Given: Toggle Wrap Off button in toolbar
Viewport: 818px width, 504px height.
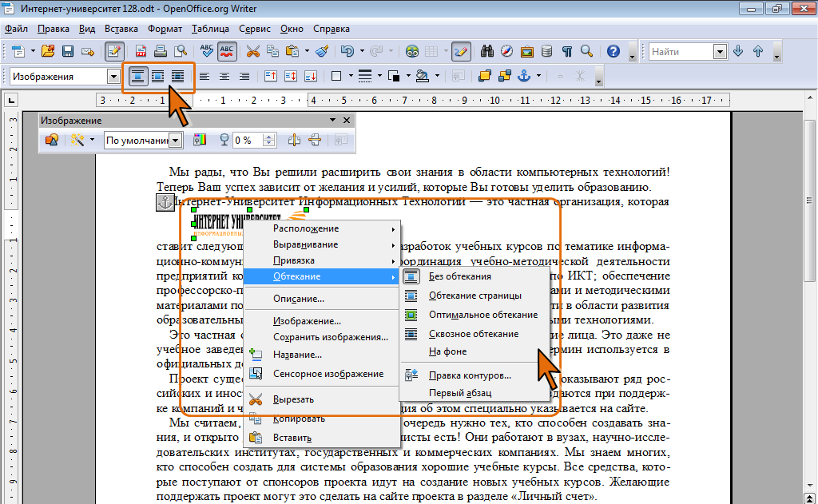Looking at the screenshot, I should pyautogui.click(x=137, y=77).
